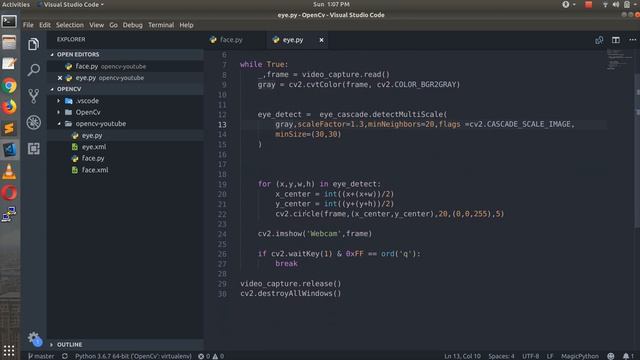Open the View menu

point(96,25)
